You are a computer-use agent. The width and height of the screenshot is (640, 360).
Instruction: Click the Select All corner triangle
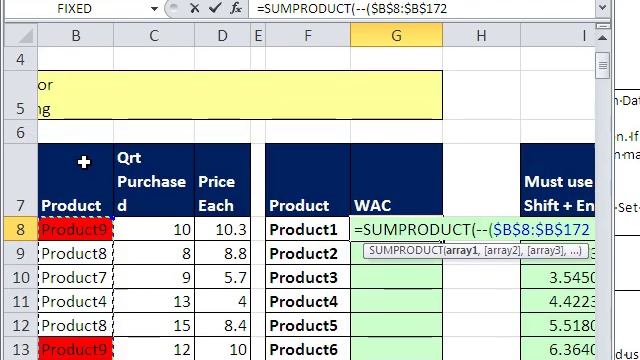pos(21,36)
